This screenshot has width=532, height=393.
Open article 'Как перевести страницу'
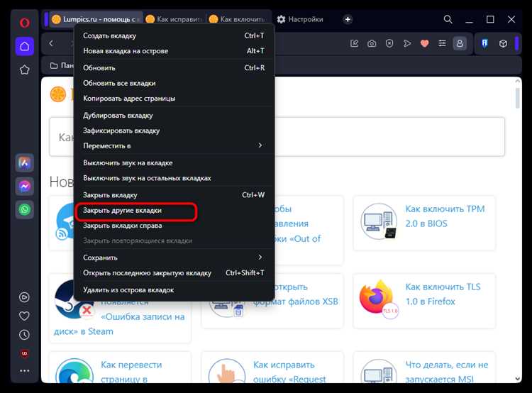[x=131, y=372]
